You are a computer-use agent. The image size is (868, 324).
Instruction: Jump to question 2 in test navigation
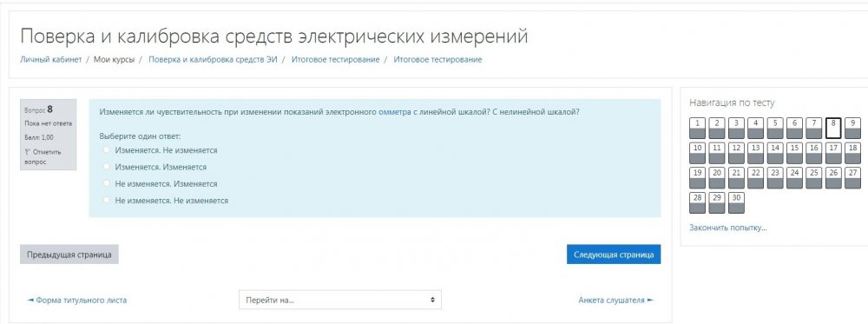(x=717, y=128)
